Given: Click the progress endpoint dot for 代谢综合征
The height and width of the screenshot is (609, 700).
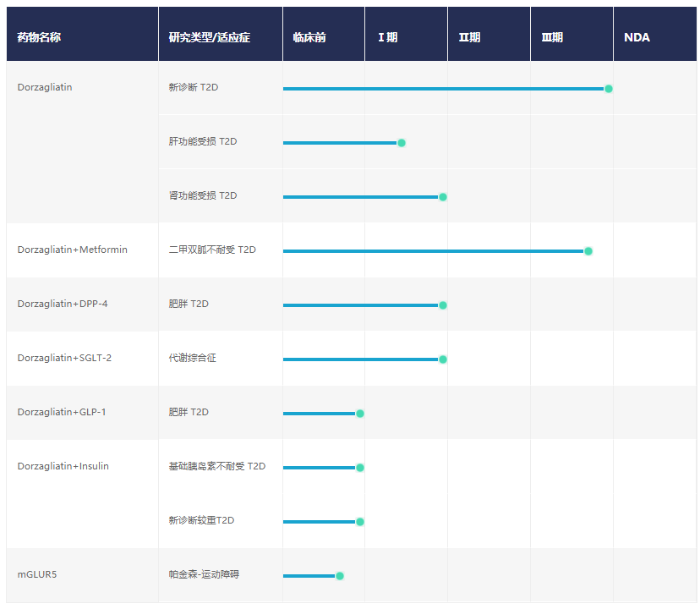Looking at the screenshot, I should coord(443,359).
